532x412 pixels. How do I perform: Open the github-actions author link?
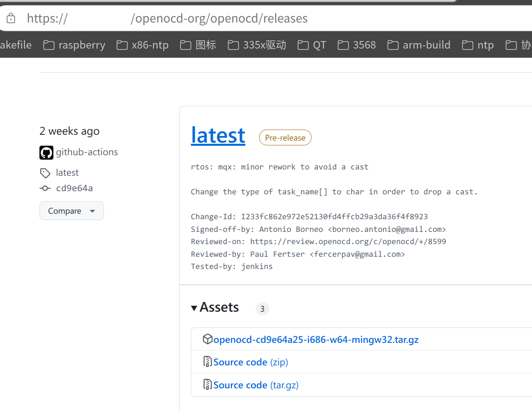pyautogui.click(x=87, y=152)
